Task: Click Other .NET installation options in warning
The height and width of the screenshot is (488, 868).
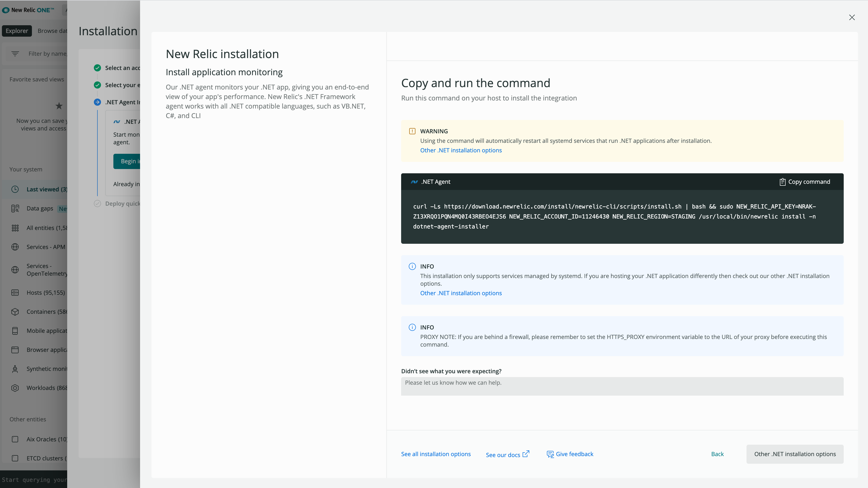Action: point(461,150)
